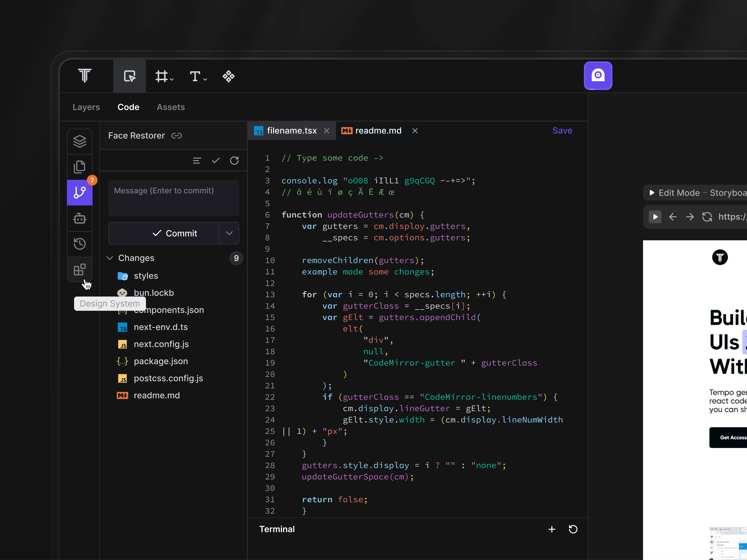This screenshot has height=560, width=747.
Task: Click the Tempo logo in the toolbar
Action: point(85,76)
